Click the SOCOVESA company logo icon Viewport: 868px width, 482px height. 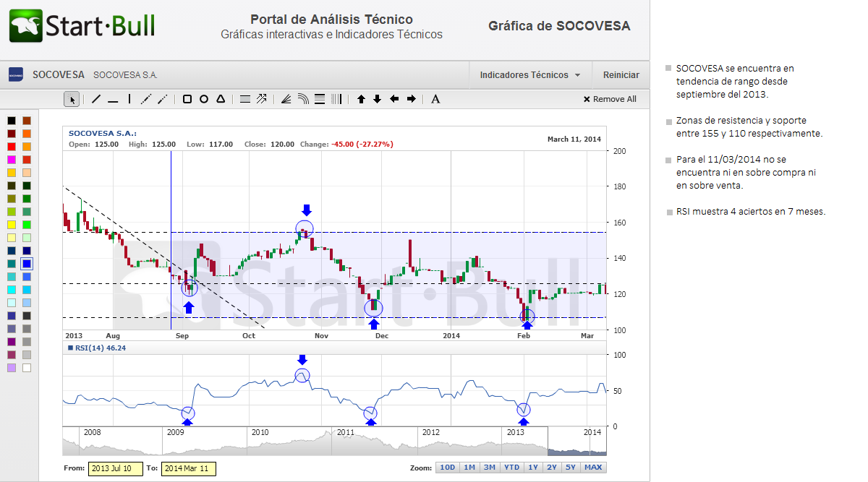[16, 74]
